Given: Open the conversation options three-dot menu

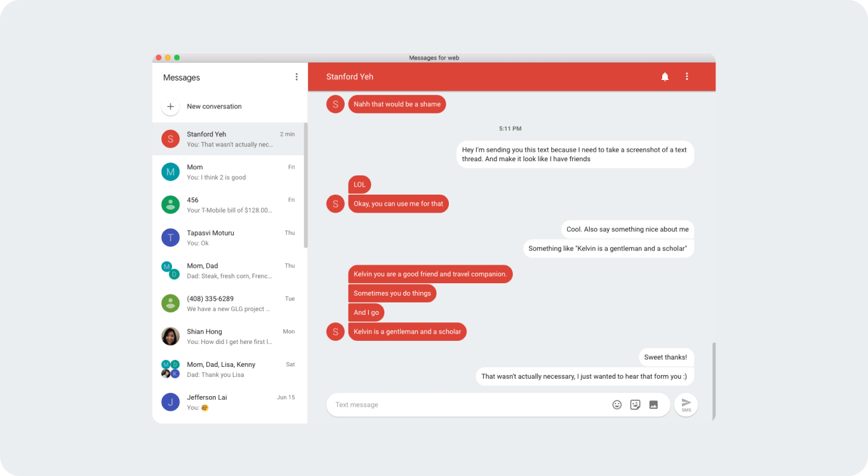Looking at the screenshot, I should pyautogui.click(x=686, y=76).
